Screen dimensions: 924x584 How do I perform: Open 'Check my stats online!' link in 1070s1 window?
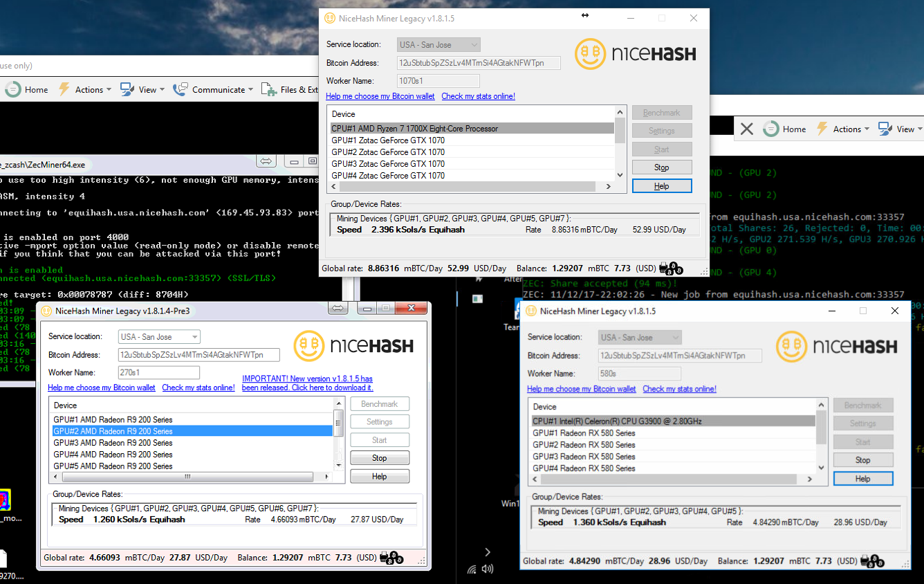point(479,96)
